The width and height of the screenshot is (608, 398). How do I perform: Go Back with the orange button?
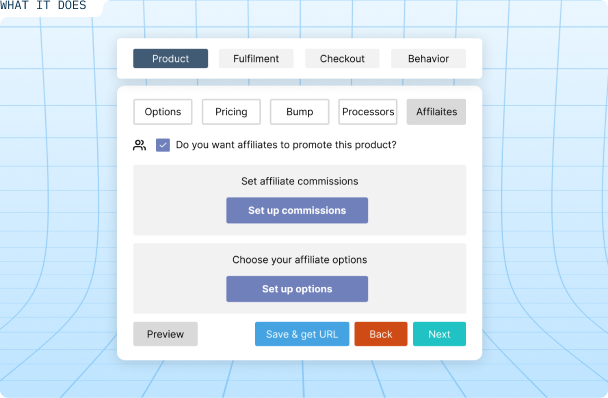tap(381, 334)
